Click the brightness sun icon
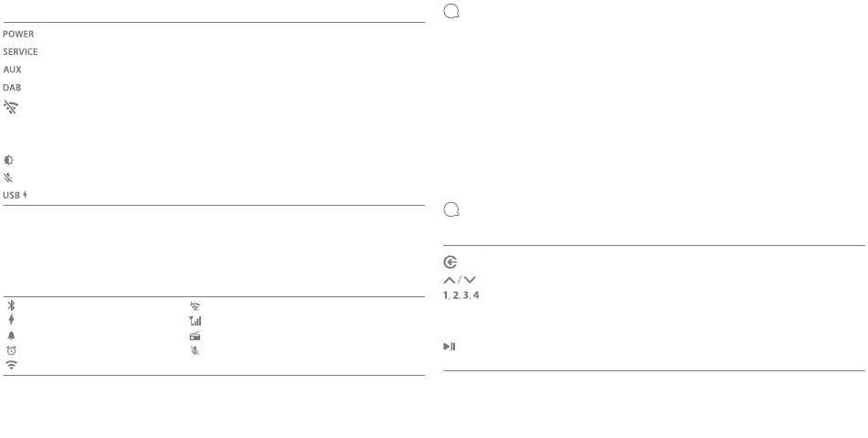The height and width of the screenshot is (438, 868). [8, 160]
